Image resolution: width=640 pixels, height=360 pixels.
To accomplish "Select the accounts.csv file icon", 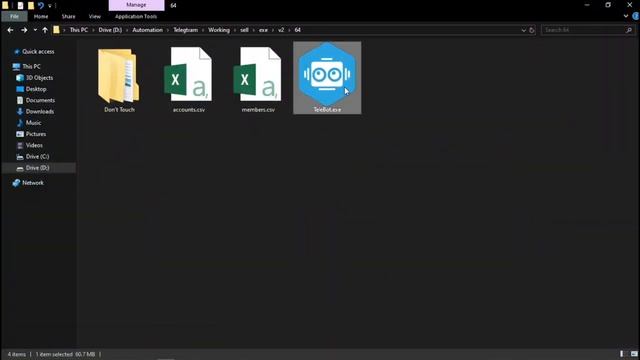I will (189, 74).
